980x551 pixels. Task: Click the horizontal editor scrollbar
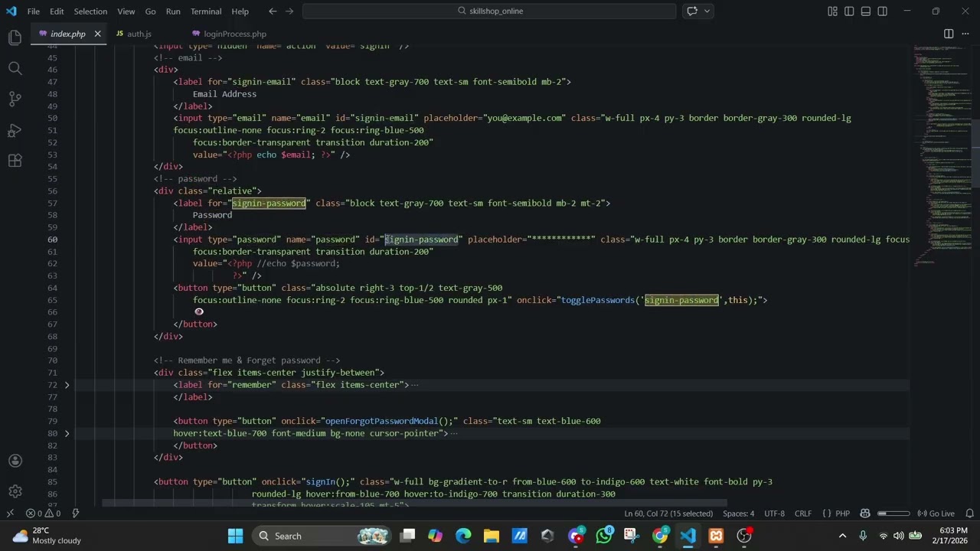click(413, 504)
